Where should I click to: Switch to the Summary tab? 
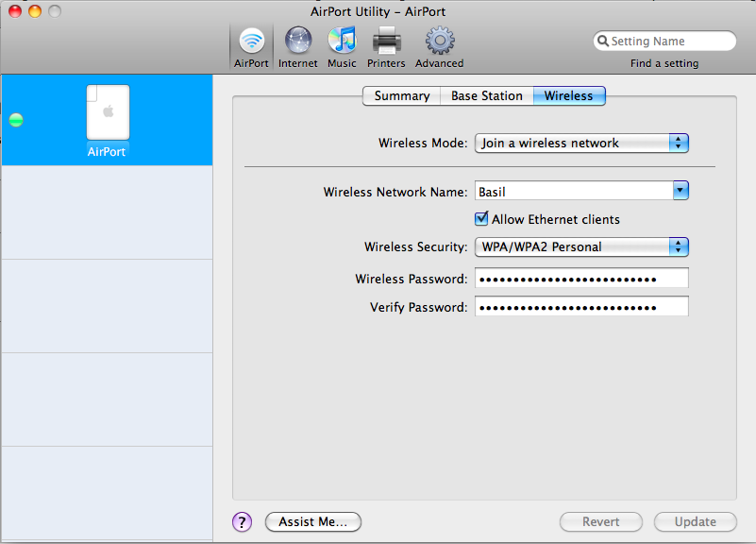coord(402,96)
